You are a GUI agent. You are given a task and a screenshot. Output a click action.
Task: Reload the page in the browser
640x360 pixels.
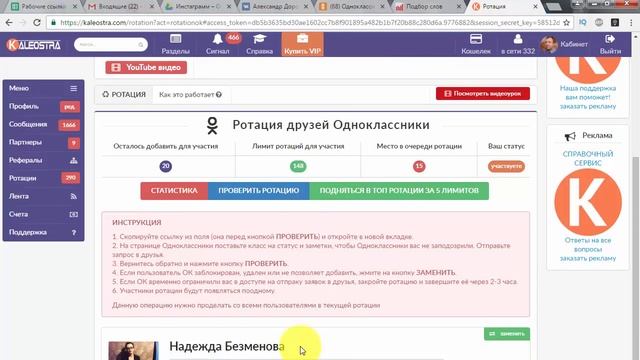[x=37, y=22]
